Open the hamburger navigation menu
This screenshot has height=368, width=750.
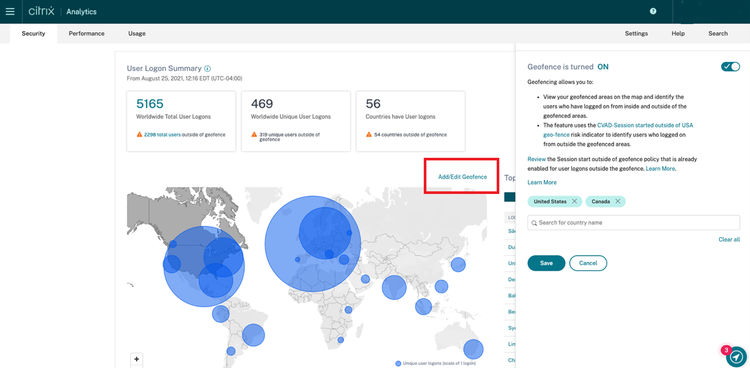click(x=10, y=11)
